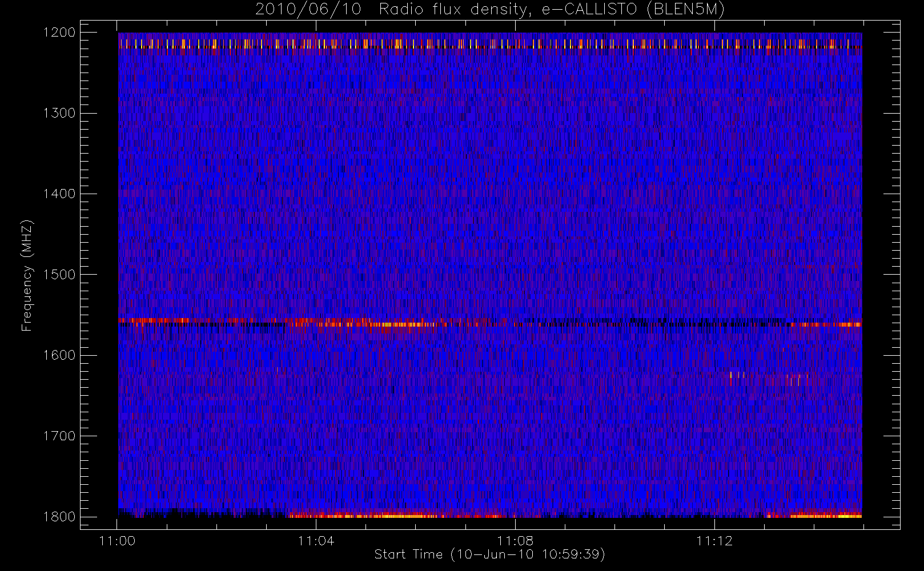924x571 pixels.
Task: Select the 1300 frequency tick label
Action: click(x=59, y=113)
